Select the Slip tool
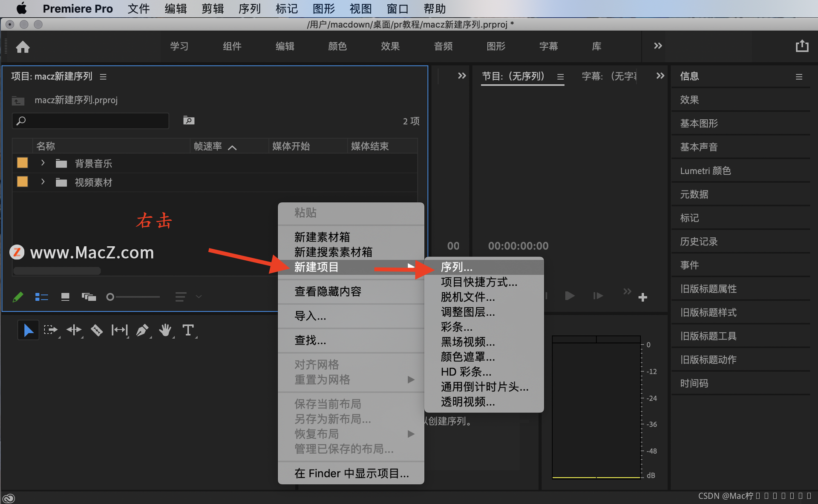This screenshot has height=504, width=818. [119, 330]
